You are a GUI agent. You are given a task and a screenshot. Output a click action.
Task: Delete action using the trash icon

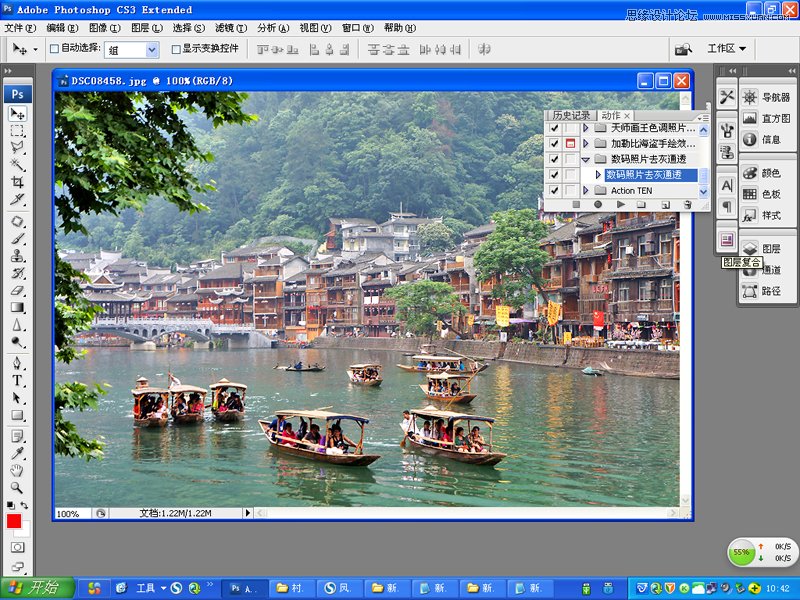pyautogui.click(x=687, y=204)
